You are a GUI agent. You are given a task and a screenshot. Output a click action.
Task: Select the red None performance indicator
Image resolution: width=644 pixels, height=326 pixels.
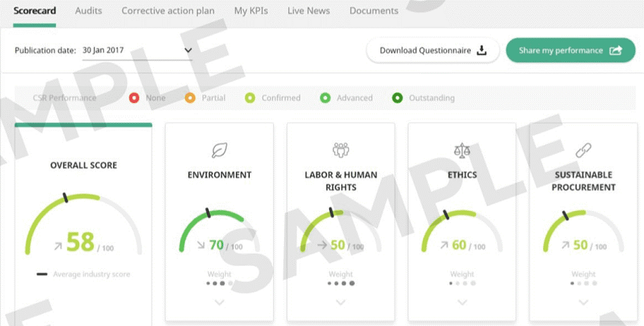click(134, 98)
